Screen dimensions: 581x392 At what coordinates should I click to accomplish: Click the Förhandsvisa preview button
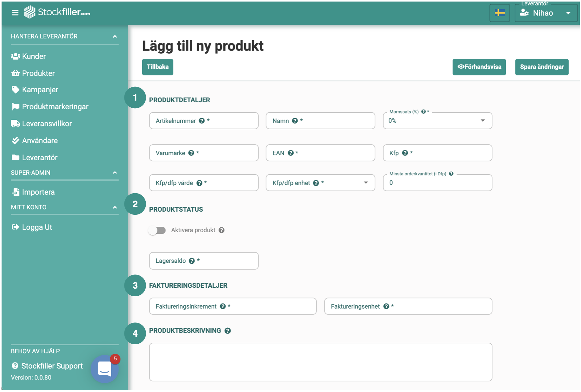(479, 67)
